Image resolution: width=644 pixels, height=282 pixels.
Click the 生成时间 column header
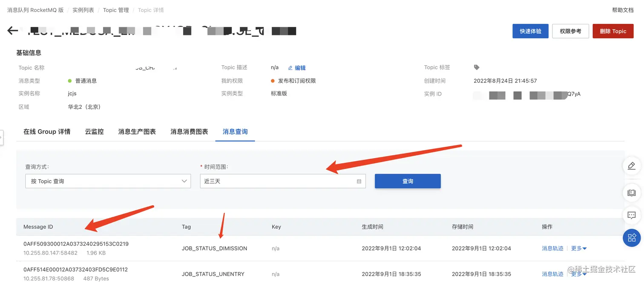click(x=372, y=227)
